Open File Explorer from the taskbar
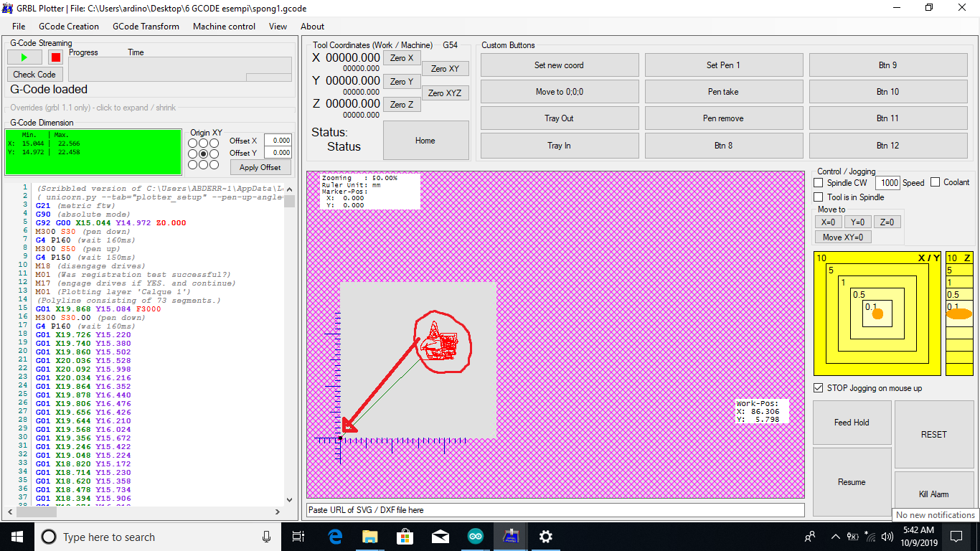Screen dimensions: 980x551 point(370,537)
